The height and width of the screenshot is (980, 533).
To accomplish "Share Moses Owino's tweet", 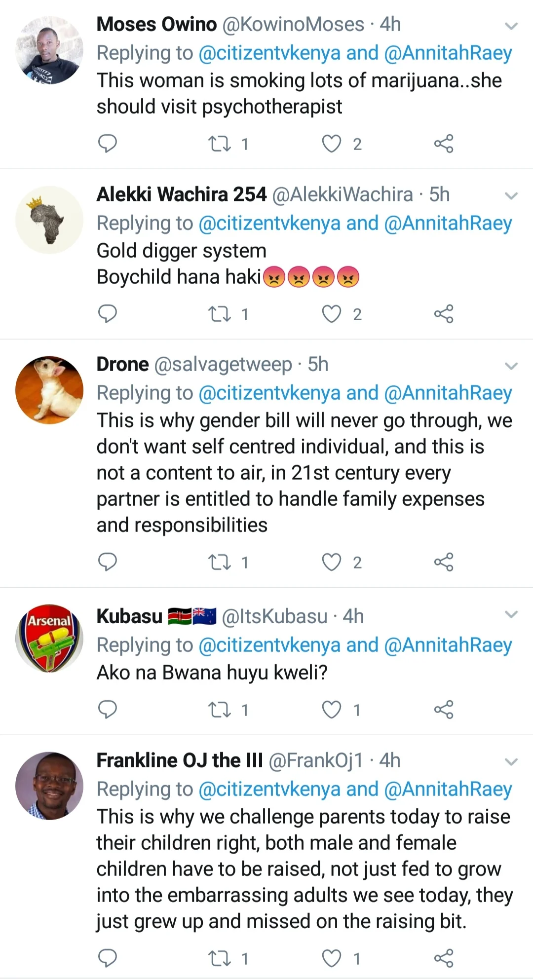I will (x=443, y=144).
